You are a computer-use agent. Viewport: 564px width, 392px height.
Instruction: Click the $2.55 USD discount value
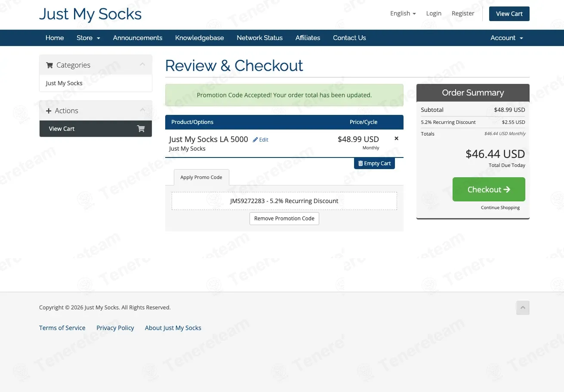click(x=514, y=122)
